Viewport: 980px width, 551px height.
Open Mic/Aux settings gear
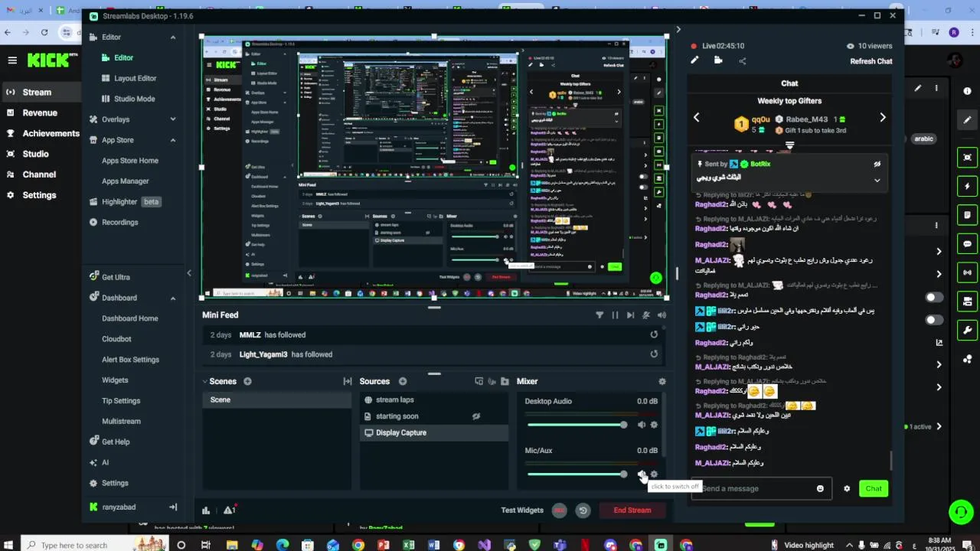click(654, 474)
